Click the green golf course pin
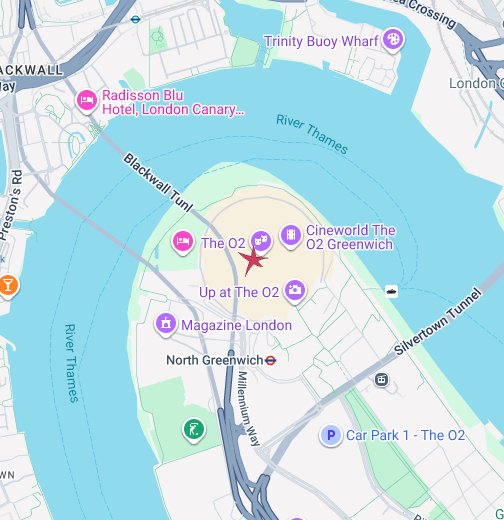The height and width of the screenshot is (520, 504). (x=194, y=430)
